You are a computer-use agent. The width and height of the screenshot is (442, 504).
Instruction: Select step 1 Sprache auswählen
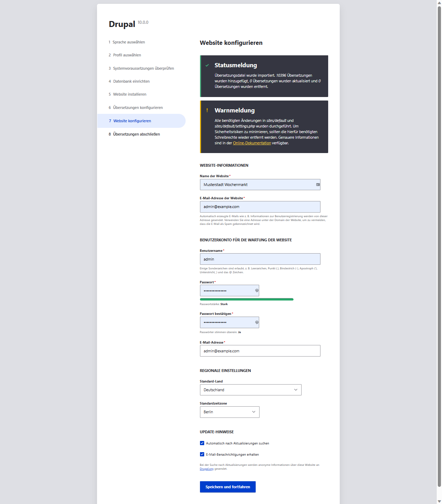pos(127,42)
